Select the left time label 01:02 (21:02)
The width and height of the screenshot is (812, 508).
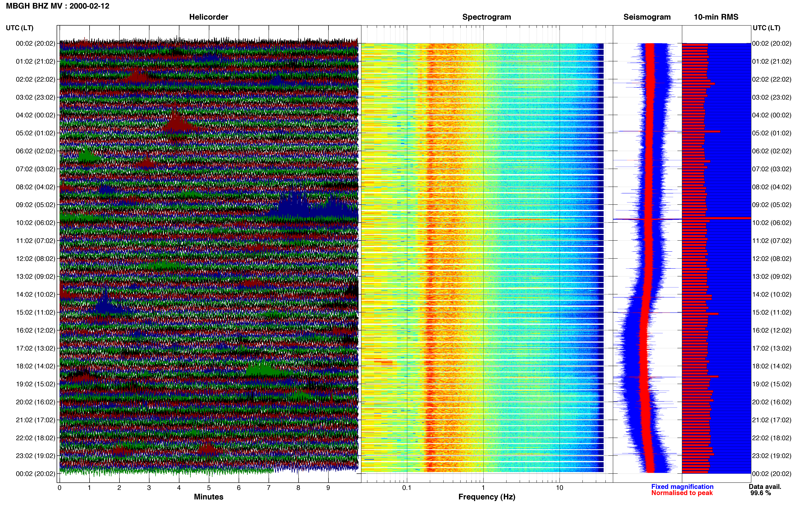(x=36, y=61)
